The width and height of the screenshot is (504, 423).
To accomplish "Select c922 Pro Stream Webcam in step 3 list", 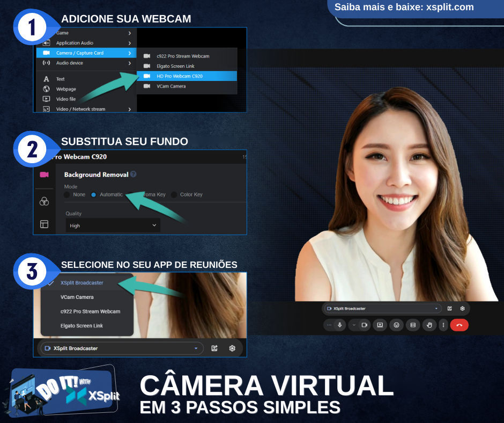I will click(87, 311).
